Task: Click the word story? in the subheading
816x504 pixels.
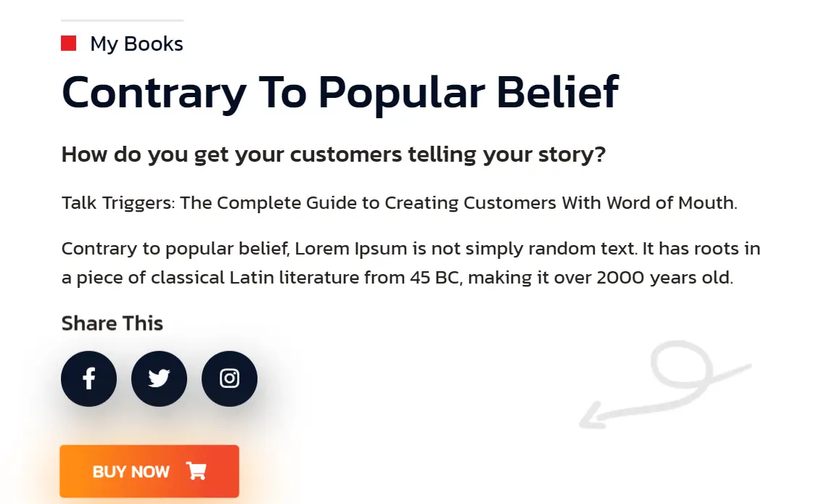Action: pos(572,155)
